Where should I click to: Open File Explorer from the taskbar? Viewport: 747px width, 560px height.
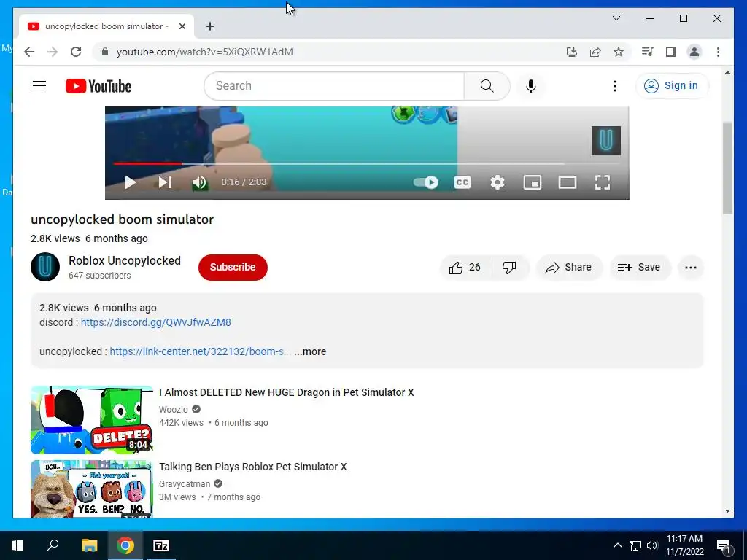coord(89,545)
